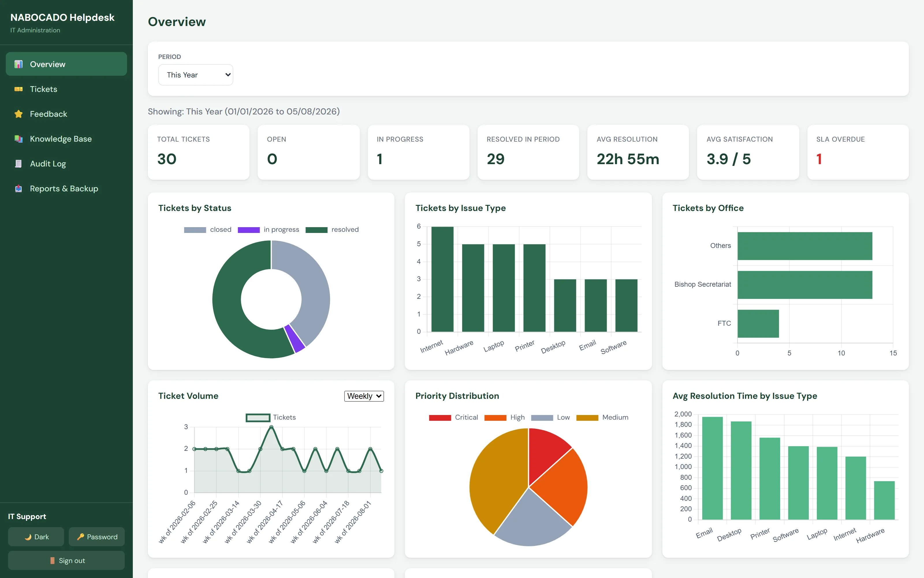
Task: Click the IT Support user label
Action: coord(27,516)
